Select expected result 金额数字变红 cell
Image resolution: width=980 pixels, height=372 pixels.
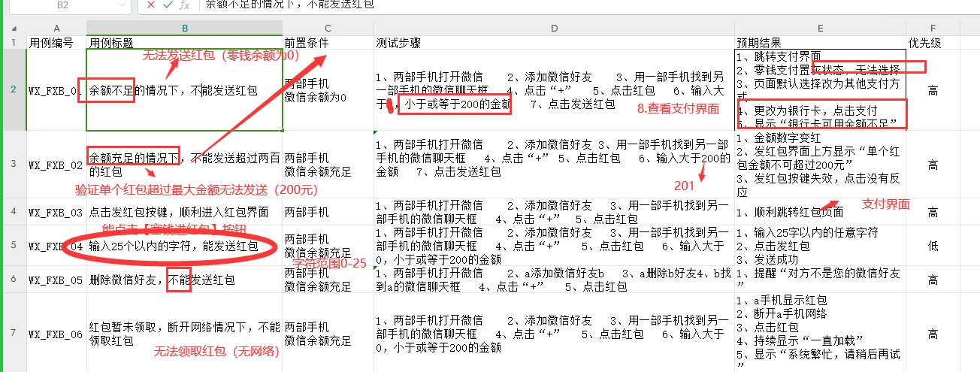(820, 164)
